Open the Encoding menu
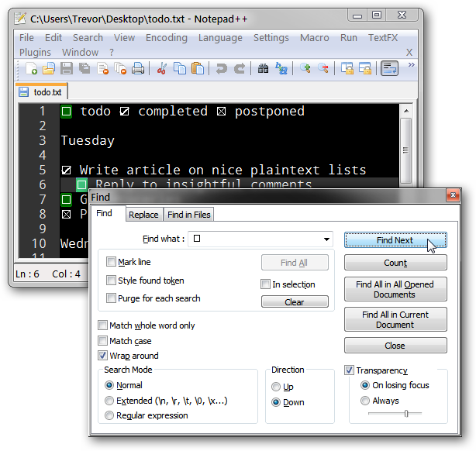476x451 pixels. [167, 38]
